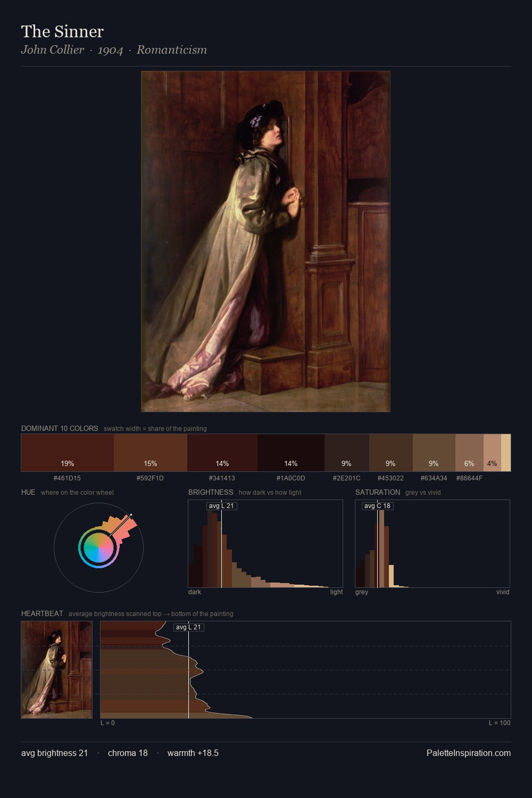Click 'warmth +18.5' in the footer
This screenshot has height=798, width=532.
coord(193,753)
